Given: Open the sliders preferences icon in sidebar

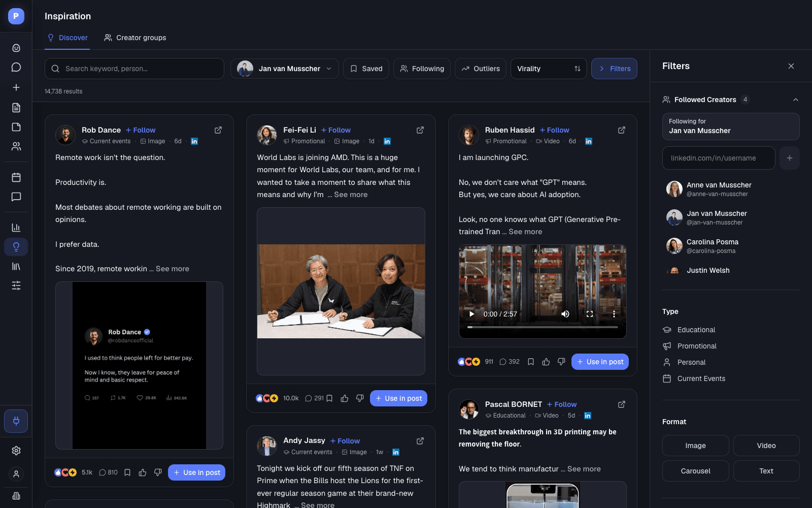Looking at the screenshot, I should point(16,285).
